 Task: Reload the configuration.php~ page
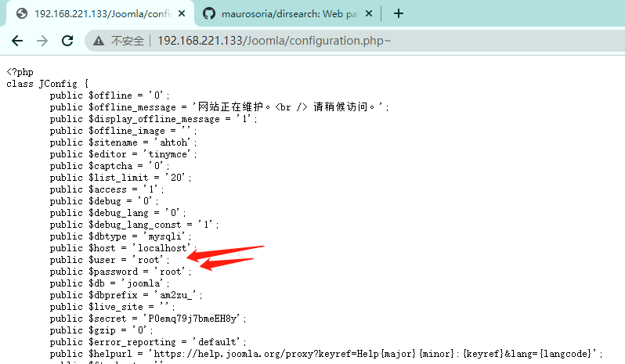(x=67, y=41)
